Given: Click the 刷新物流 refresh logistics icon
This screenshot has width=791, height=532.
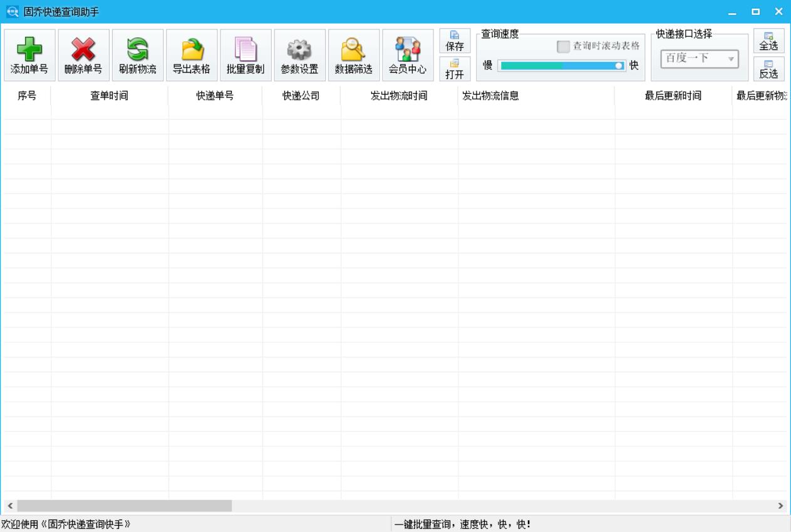Looking at the screenshot, I should pos(137,54).
